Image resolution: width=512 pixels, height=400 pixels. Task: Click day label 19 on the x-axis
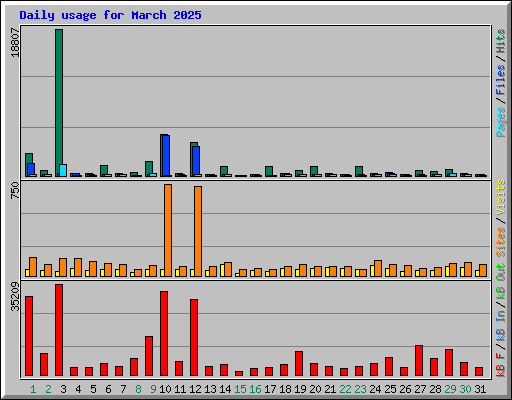click(x=300, y=389)
